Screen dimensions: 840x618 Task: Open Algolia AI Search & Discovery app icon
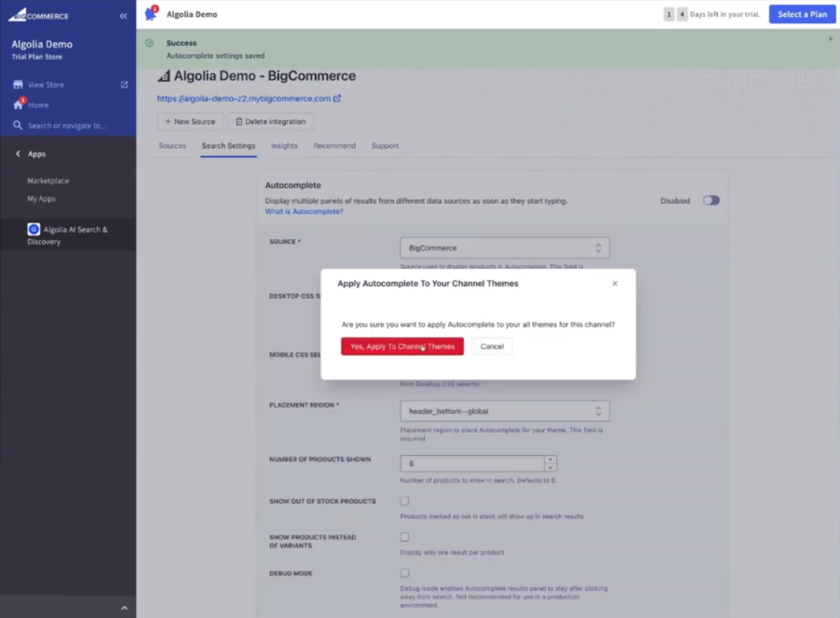[x=34, y=229]
